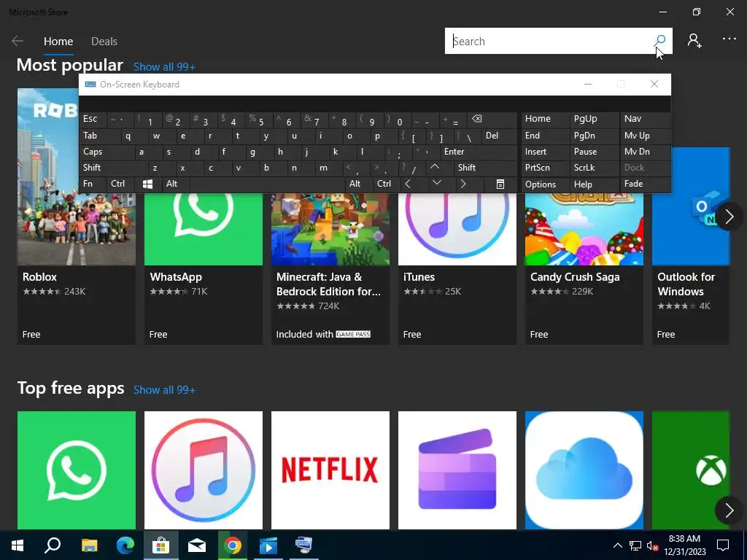Open the keyboard Options key
The height and width of the screenshot is (560, 747).
click(x=545, y=184)
